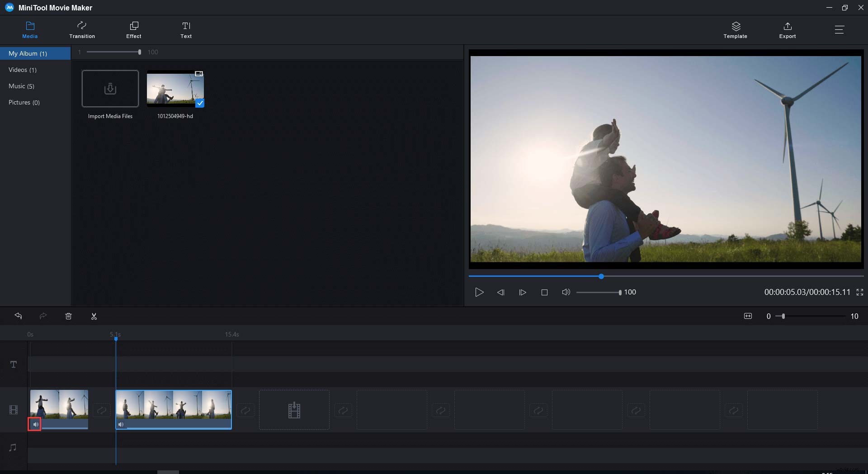
Task: Click the Redo icon
Action: [43, 316]
